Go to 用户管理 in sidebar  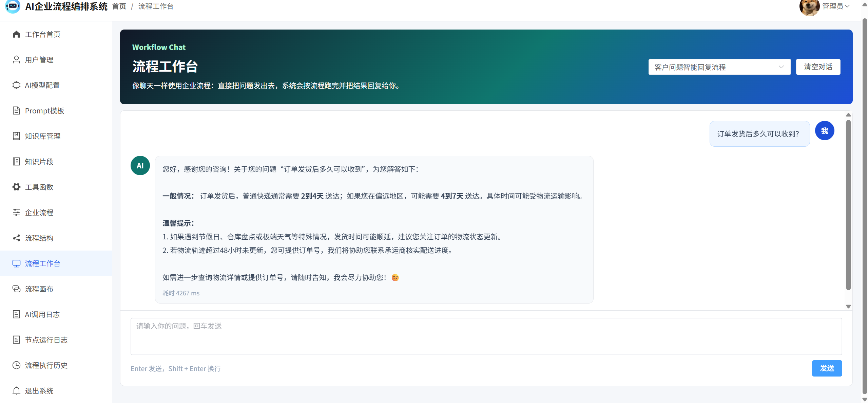click(x=56, y=60)
